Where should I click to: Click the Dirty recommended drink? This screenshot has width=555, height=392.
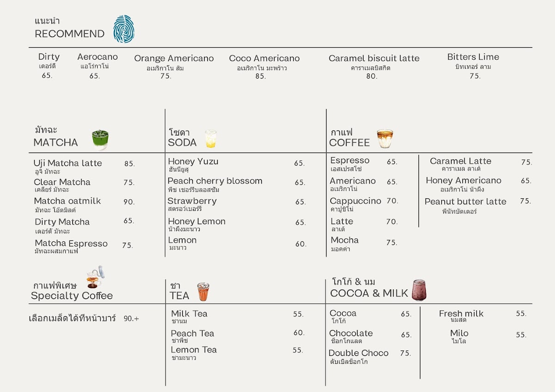(49, 57)
